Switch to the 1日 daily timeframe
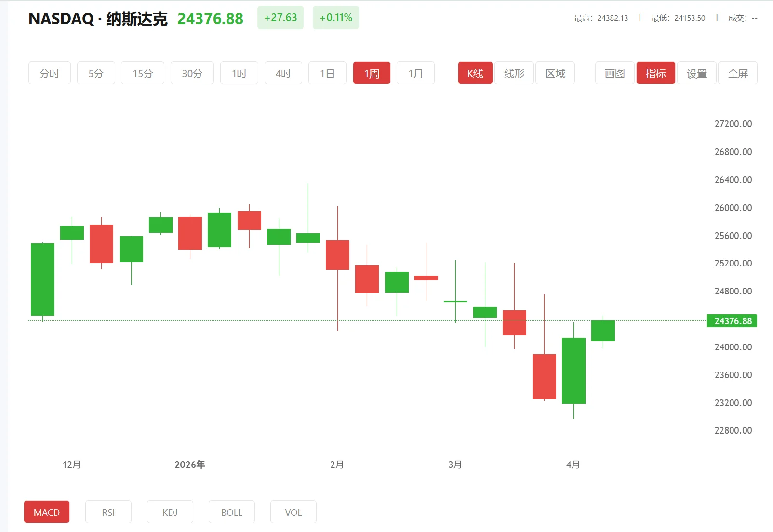This screenshot has height=532, width=773. pyautogui.click(x=327, y=73)
